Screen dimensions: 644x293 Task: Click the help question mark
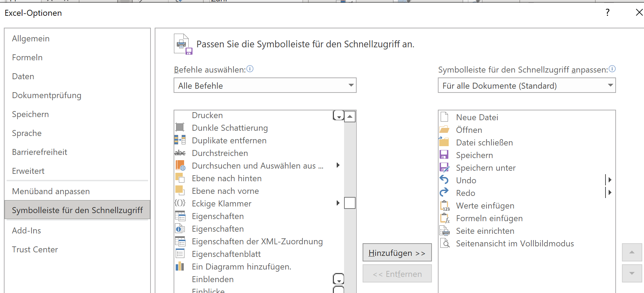coord(608,13)
